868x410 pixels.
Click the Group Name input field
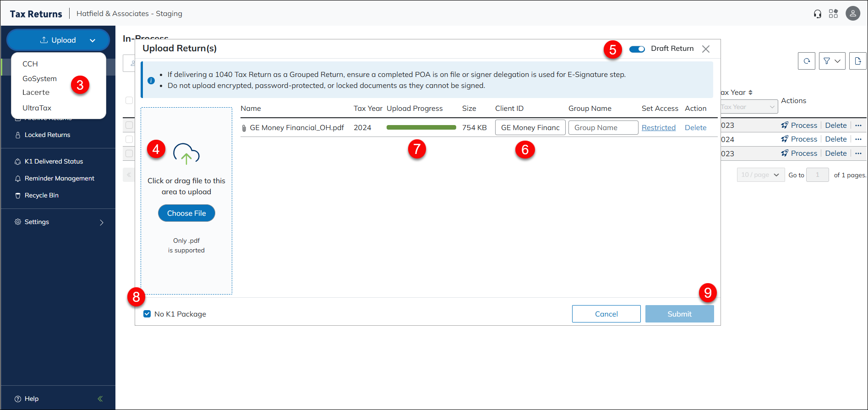point(603,128)
